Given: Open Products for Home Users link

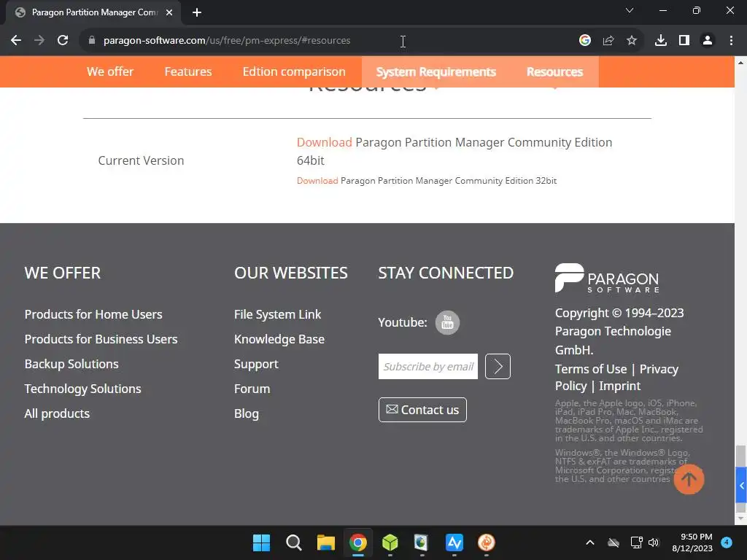Looking at the screenshot, I should 93,314.
